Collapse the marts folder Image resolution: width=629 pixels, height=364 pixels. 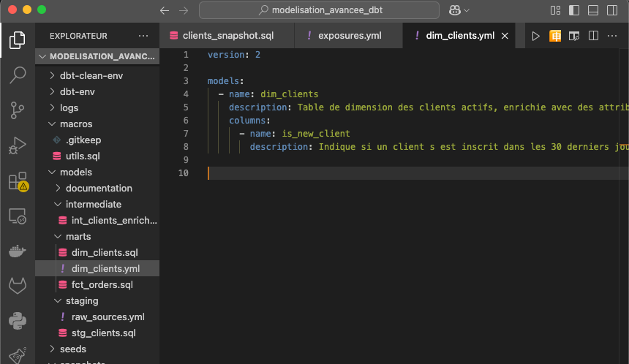click(x=97, y=237)
